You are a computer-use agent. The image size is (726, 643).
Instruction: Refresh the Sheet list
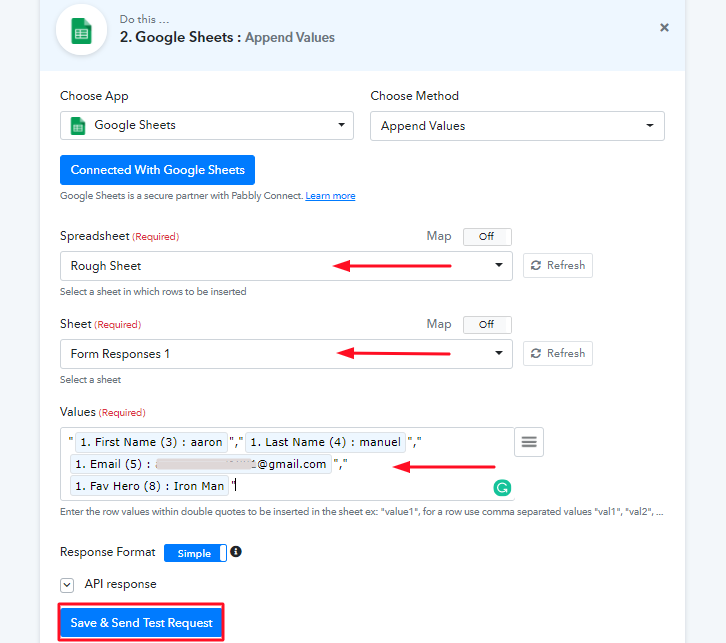(557, 353)
